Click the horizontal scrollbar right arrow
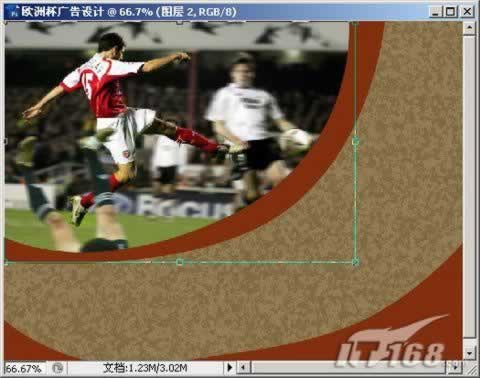Viewport: 480px width, 378px height. [x=455, y=368]
